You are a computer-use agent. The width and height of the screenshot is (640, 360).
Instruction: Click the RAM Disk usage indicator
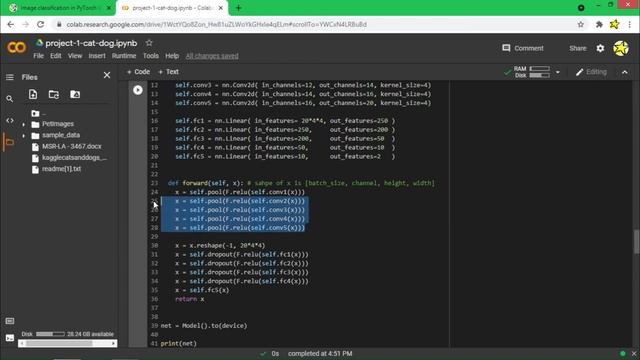(531, 72)
